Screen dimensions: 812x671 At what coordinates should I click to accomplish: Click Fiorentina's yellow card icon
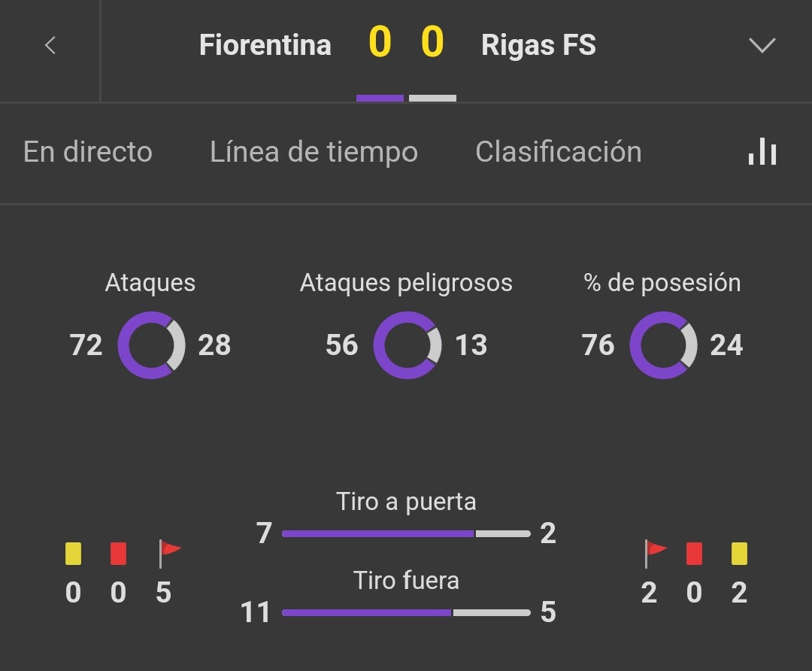[x=73, y=554]
